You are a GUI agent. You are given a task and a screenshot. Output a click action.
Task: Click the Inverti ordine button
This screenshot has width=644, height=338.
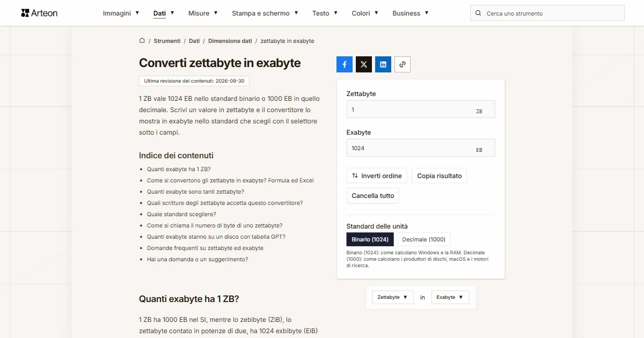click(377, 176)
